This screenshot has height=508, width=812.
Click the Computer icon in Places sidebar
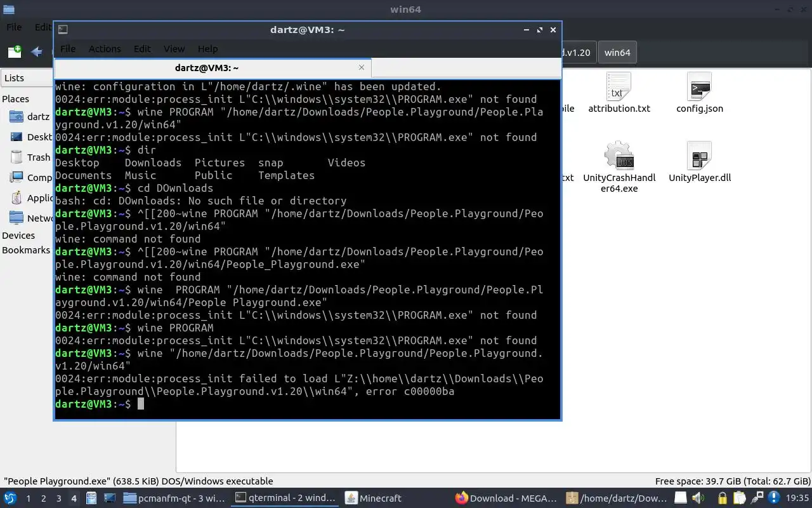tap(17, 178)
